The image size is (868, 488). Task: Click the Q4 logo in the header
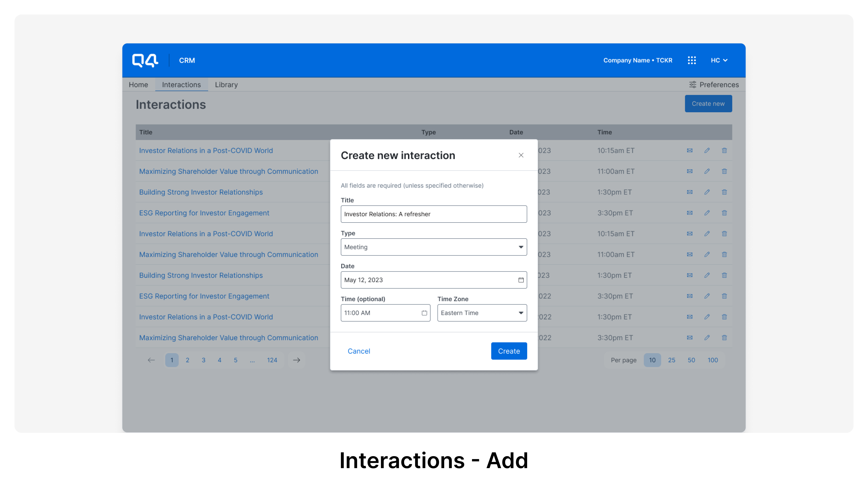click(145, 60)
